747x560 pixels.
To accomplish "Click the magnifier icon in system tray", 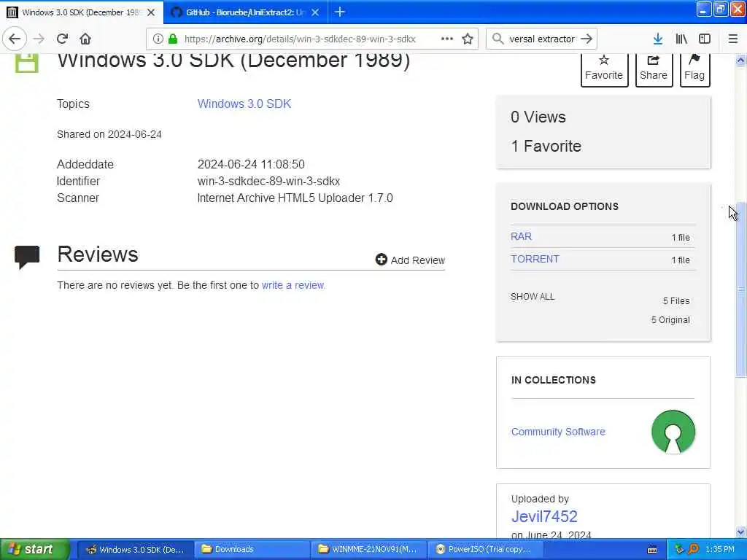I will [693, 549].
